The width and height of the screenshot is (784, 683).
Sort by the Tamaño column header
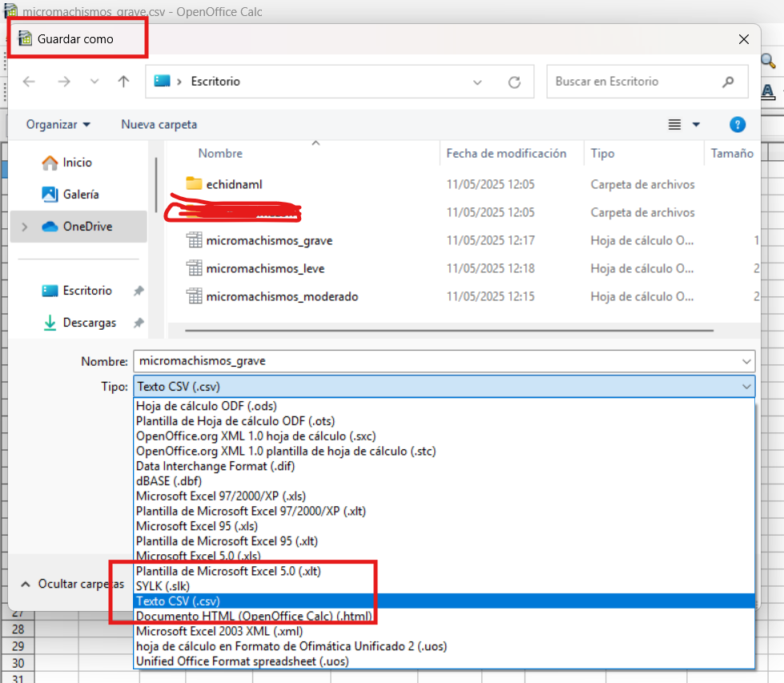click(732, 154)
